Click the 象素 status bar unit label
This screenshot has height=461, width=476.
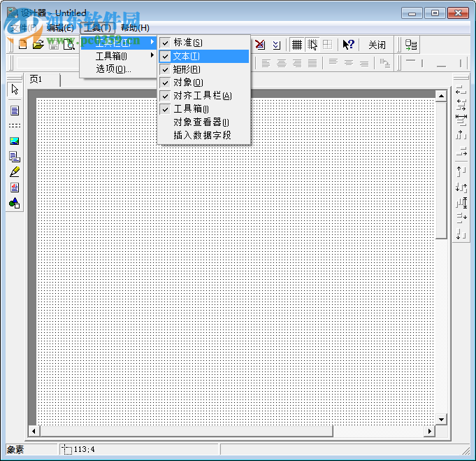pyautogui.click(x=15, y=449)
